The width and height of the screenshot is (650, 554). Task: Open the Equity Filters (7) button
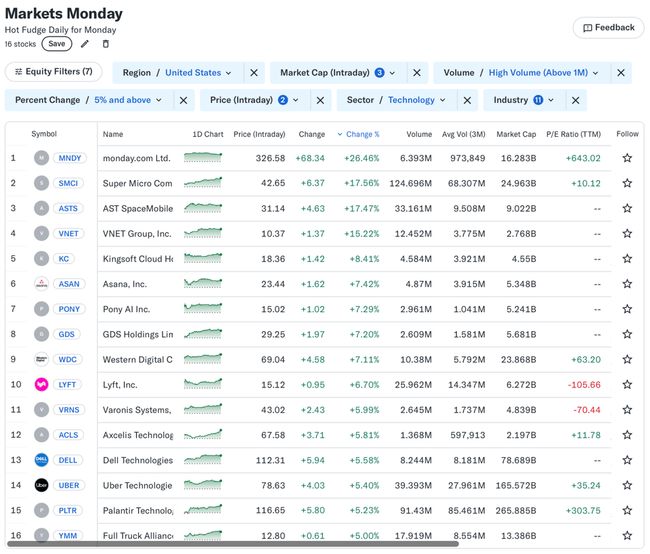54,72
